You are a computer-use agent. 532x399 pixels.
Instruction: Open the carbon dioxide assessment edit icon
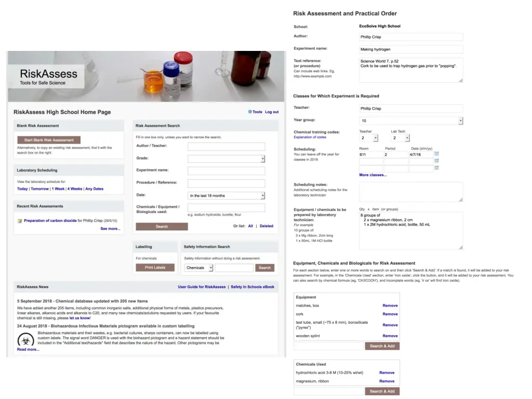(x=20, y=221)
